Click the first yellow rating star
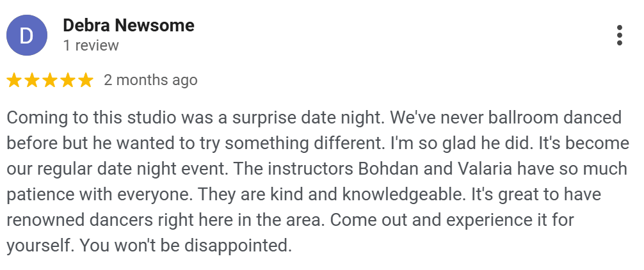Viewport: 644px width, 270px height. [x=14, y=80]
